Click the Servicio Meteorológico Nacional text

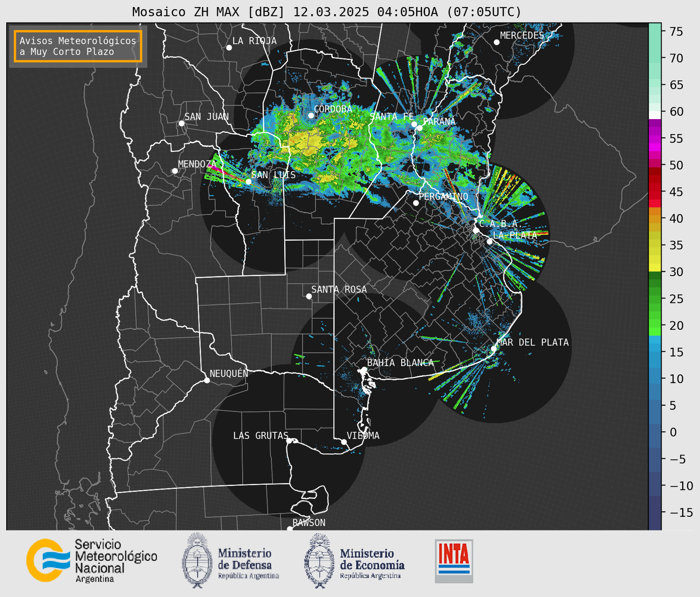(x=116, y=561)
